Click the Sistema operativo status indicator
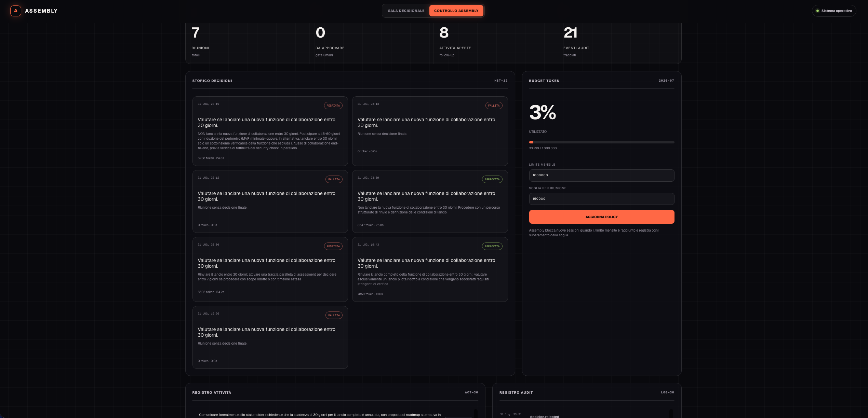This screenshot has width=868, height=418. point(834,11)
